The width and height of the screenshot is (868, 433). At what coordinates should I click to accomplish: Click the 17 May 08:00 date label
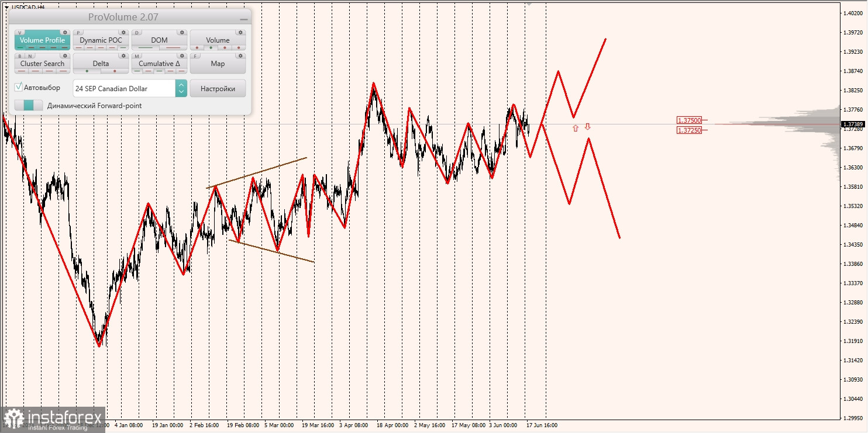pyautogui.click(x=469, y=425)
